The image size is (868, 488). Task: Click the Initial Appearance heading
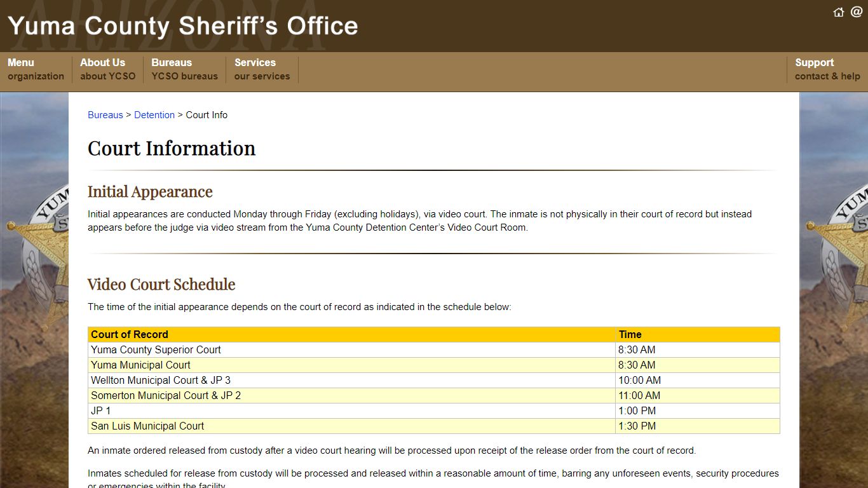coord(150,191)
